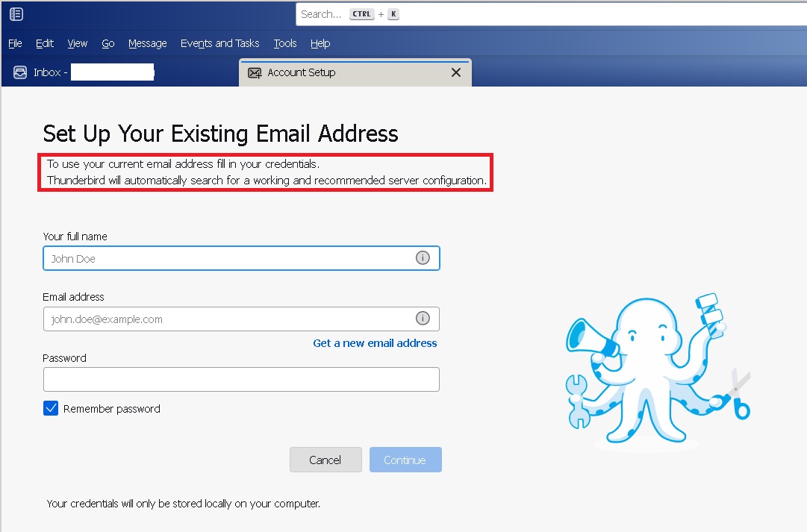The height and width of the screenshot is (532, 807).
Task: Switch to the Inbox tab
Action: click(x=82, y=72)
